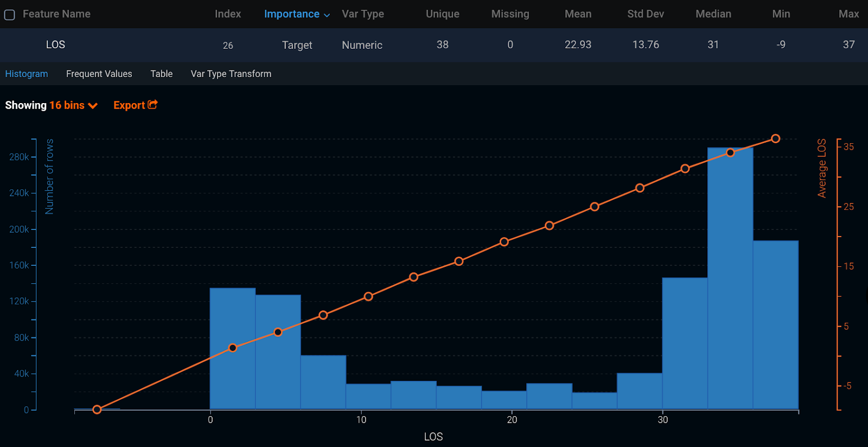
Task: Click the orange point at LOS -9
Action: (97, 410)
